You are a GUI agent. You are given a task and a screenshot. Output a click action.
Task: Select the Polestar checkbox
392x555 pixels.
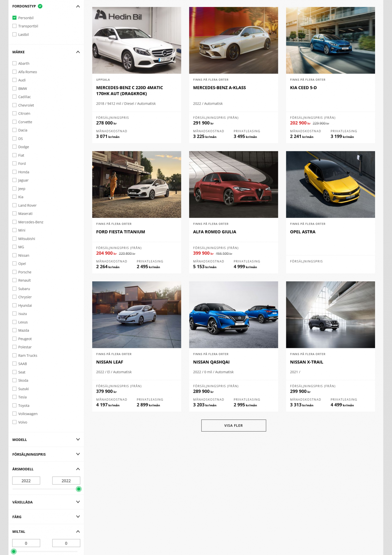pos(14,347)
